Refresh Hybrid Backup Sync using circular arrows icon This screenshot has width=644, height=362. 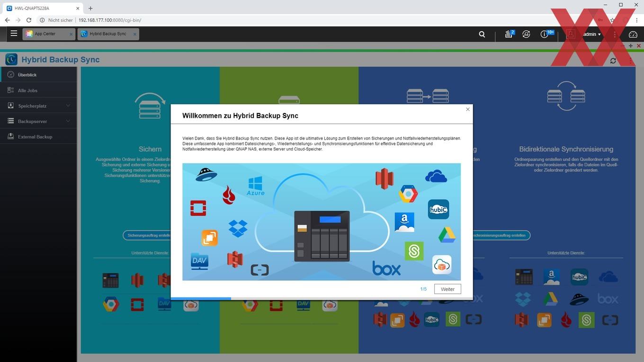tap(613, 61)
